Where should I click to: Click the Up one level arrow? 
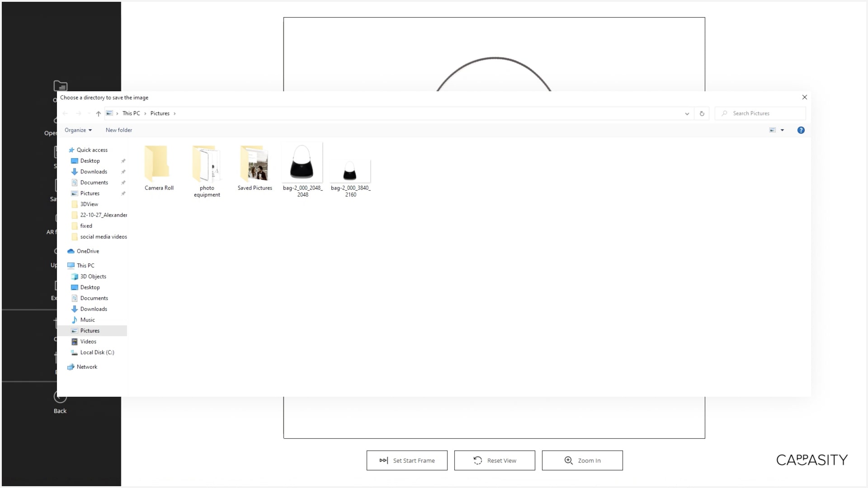(x=98, y=113)
